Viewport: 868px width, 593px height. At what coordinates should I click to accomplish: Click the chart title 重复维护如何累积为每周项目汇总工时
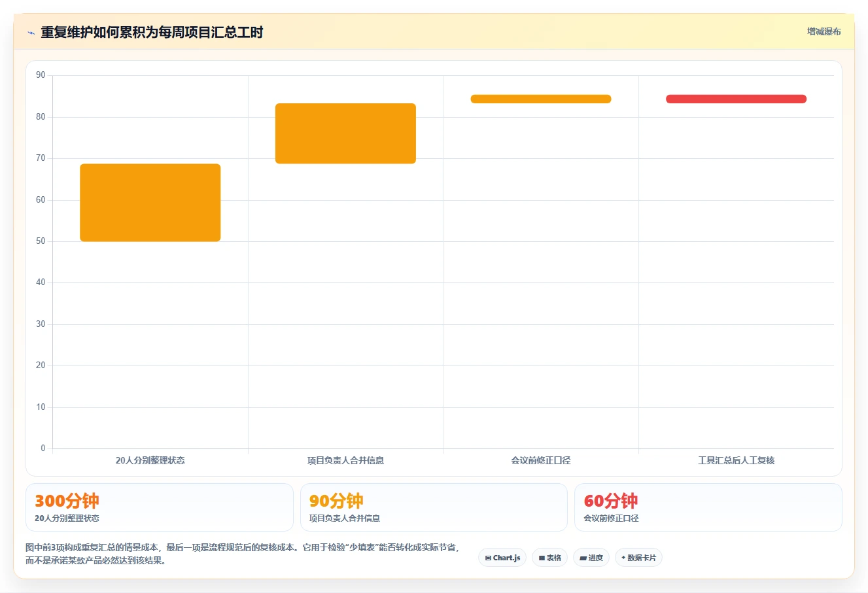click(x=152, y=32)
